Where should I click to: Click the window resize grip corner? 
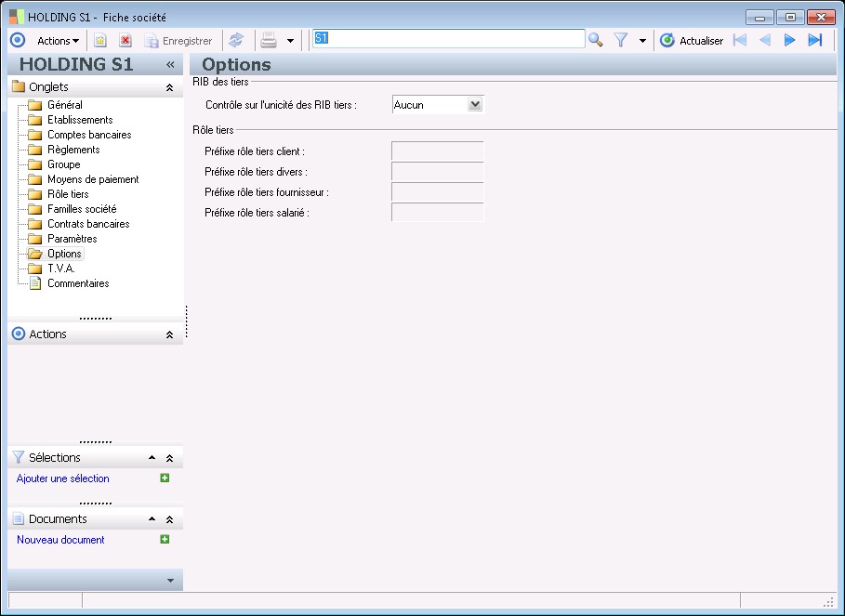[x=829, y=601]
